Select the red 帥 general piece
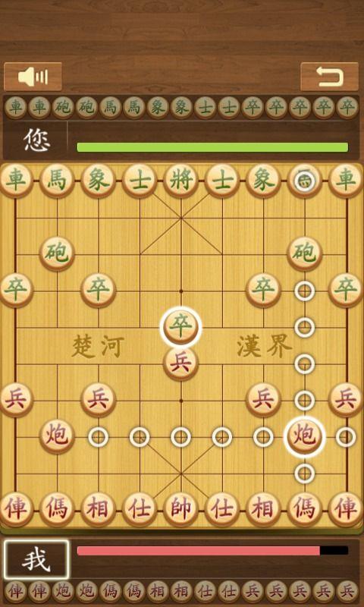The width and height of the screenshot is (364, 607). [181, 509]
